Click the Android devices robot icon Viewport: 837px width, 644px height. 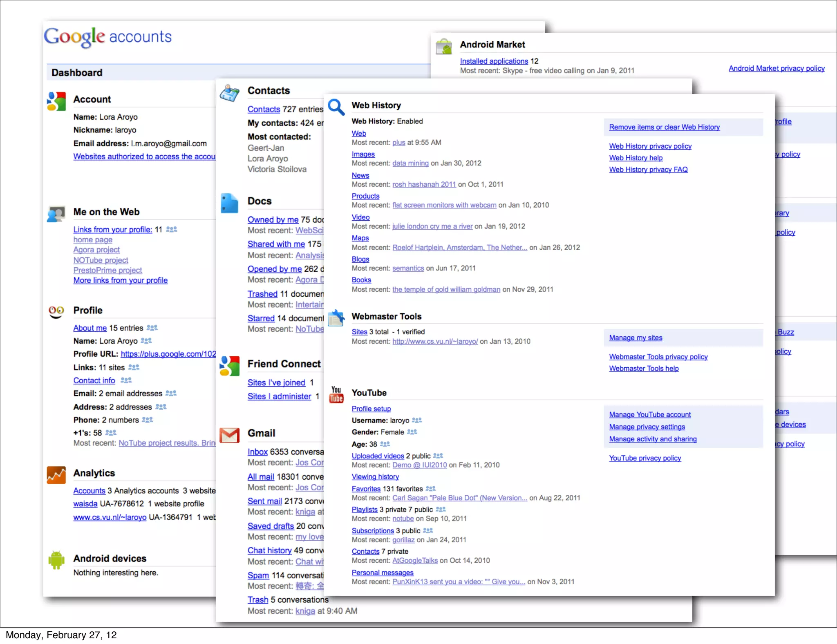[x=56, y=559]
